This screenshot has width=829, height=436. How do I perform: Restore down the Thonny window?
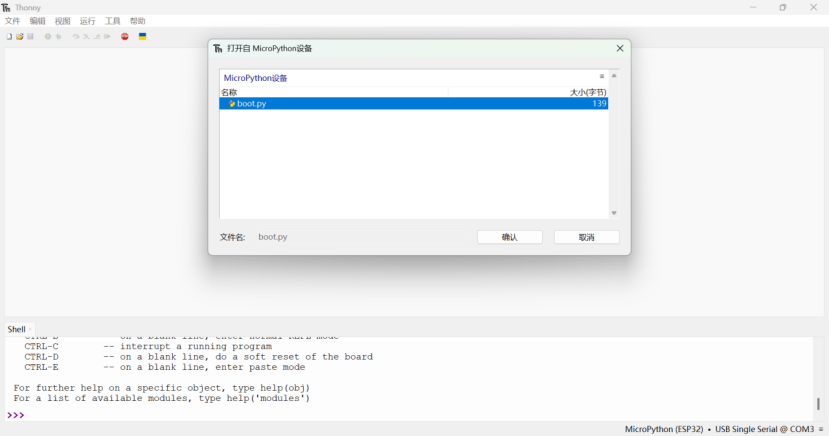click(783, 7)
